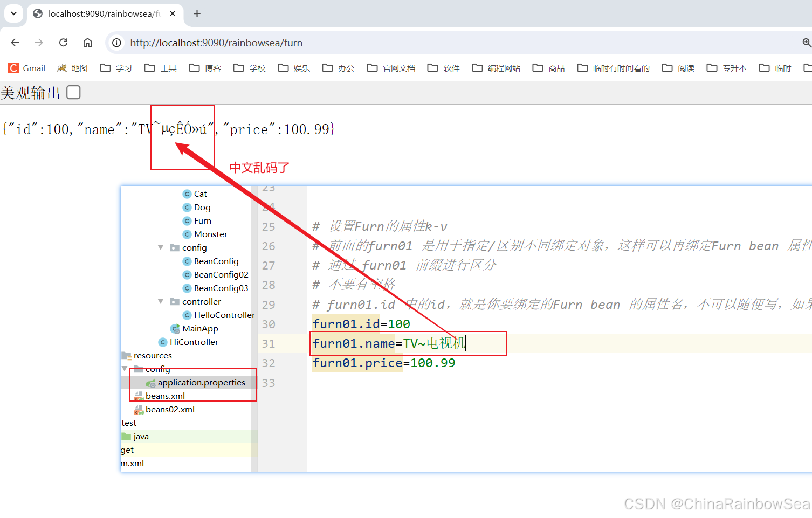Click the HelloController class icon

187,315
